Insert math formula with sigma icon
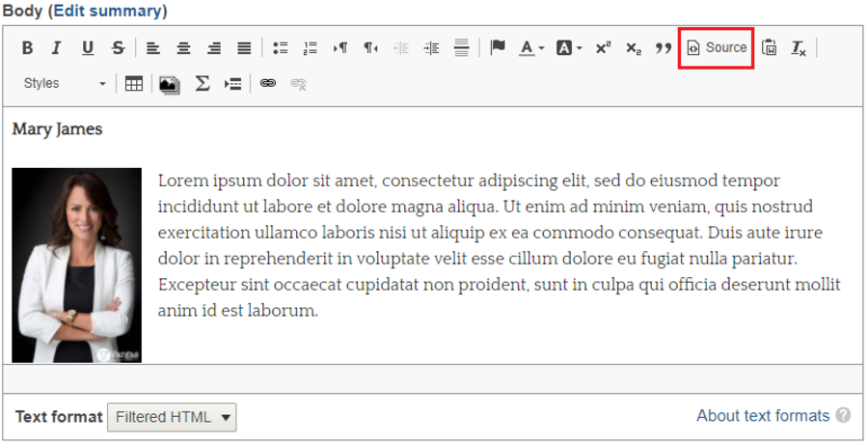868x445 pixels. tap(202, 84)
